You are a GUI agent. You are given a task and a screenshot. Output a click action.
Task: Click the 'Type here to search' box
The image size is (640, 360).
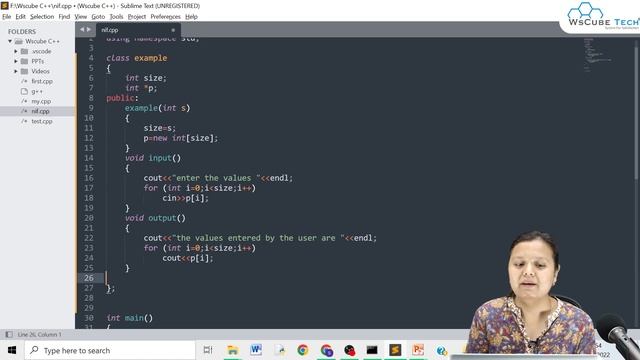coord(110,350)
